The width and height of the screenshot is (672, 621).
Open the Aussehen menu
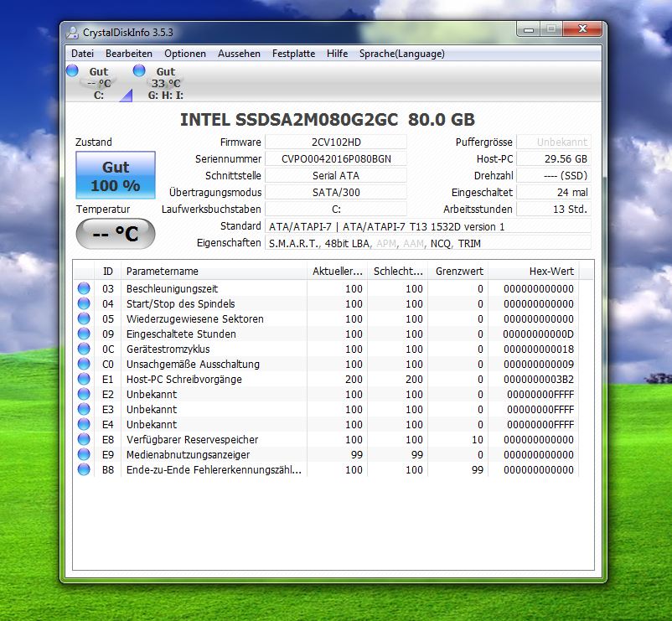tap(239, 54)
